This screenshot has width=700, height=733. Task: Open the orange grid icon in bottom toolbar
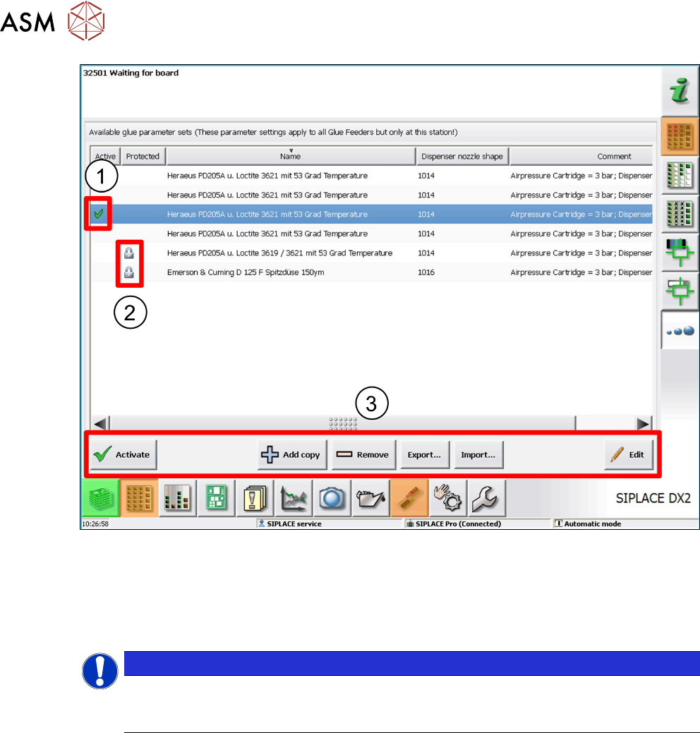(x=139, y=498)
